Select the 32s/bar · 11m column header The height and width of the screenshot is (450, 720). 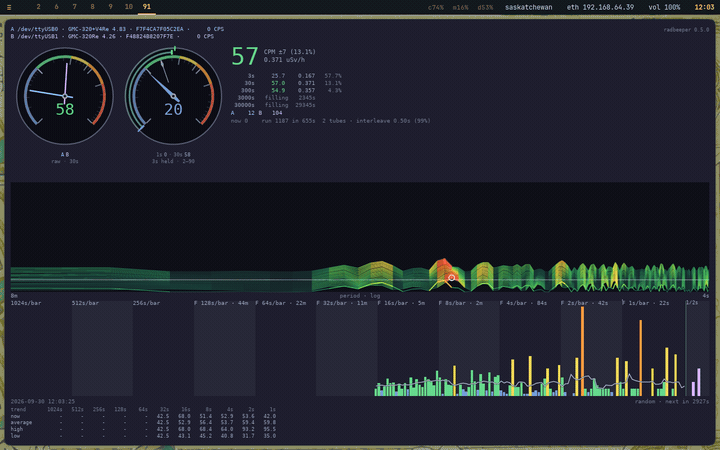click(342, 303)
